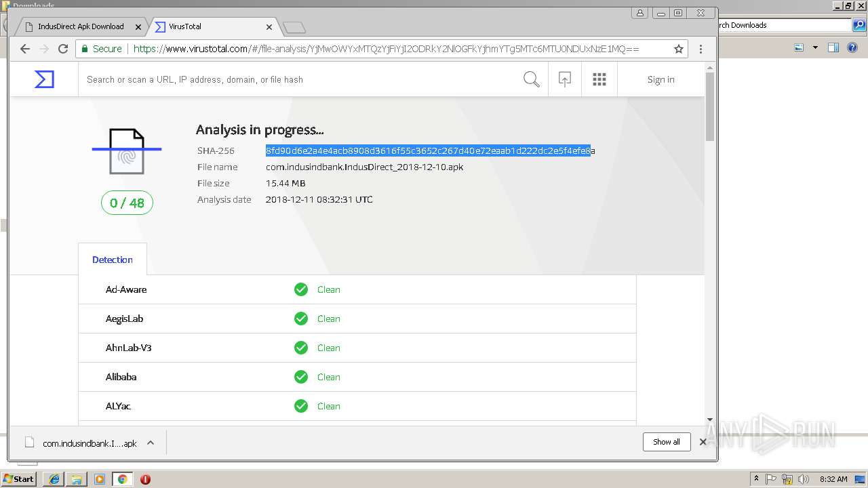Click the Sign in link
This screenshot has height=488, width=868.
660,79
